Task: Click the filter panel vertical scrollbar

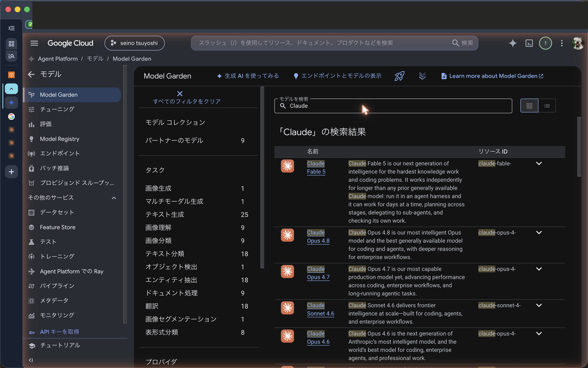Action: 262,178
